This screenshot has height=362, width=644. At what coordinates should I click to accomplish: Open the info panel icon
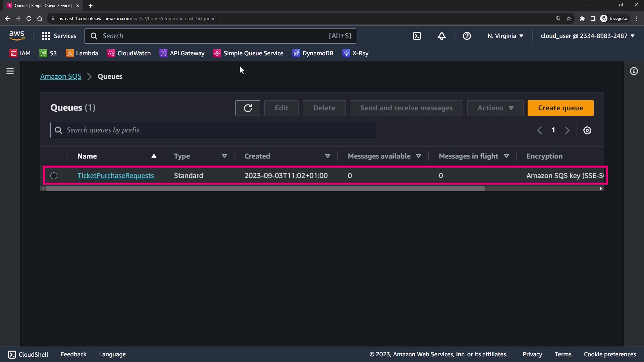pyautogui.click(x=634, y=71)
